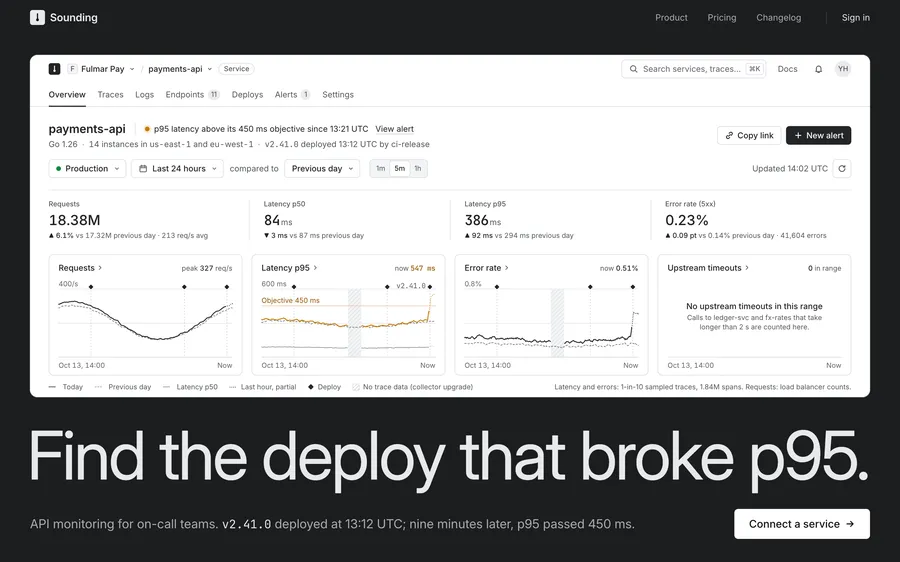
Task: Click the v2.41.0 deploy marker in Latency chart
Action: 430,286
